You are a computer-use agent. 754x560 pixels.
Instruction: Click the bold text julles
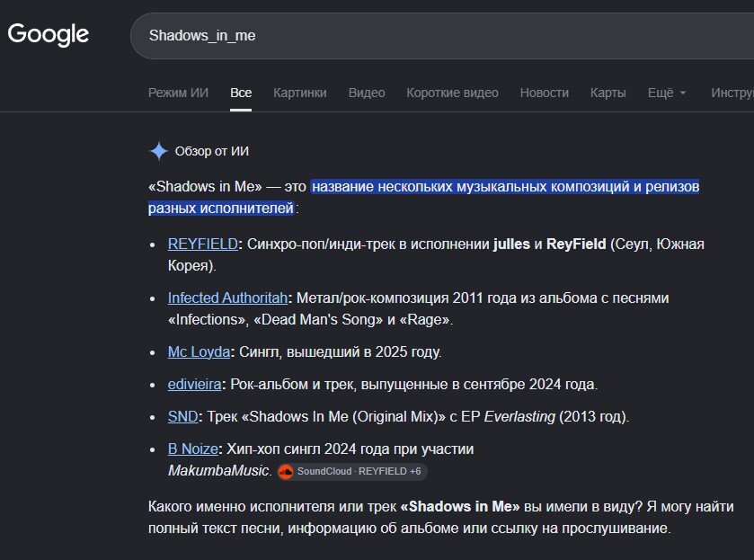point(511,244)
